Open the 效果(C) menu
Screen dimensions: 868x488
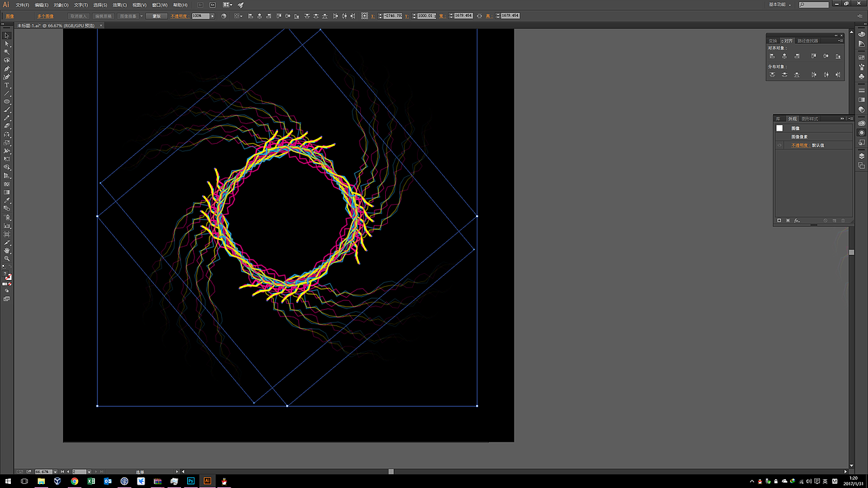pos(120,5)
